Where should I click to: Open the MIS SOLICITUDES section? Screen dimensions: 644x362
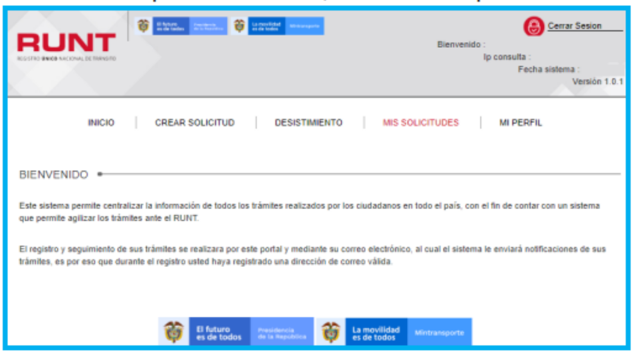coord(421,123)
